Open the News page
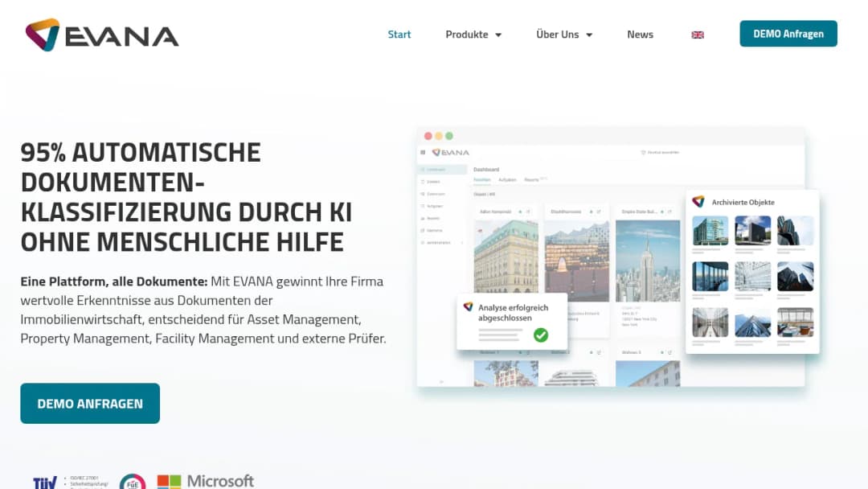 tap(640, 35)
